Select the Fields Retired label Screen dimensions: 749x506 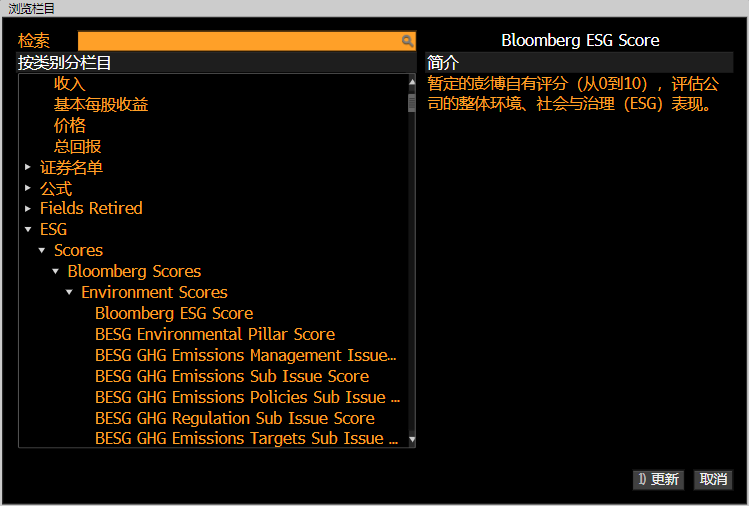pos(91,208)
